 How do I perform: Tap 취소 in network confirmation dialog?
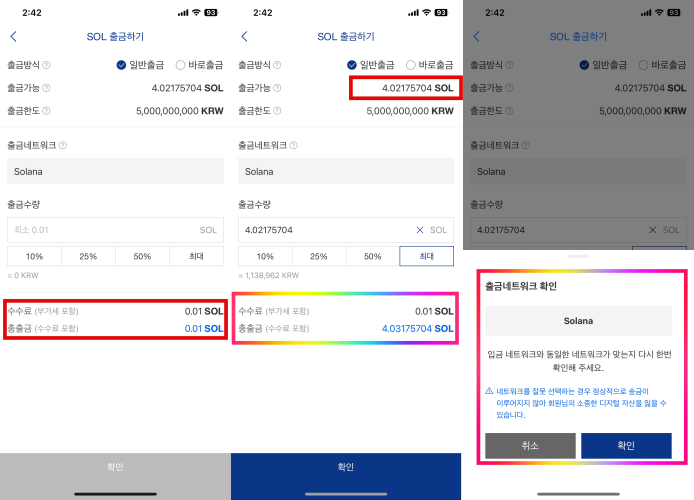tap(530, 446)
